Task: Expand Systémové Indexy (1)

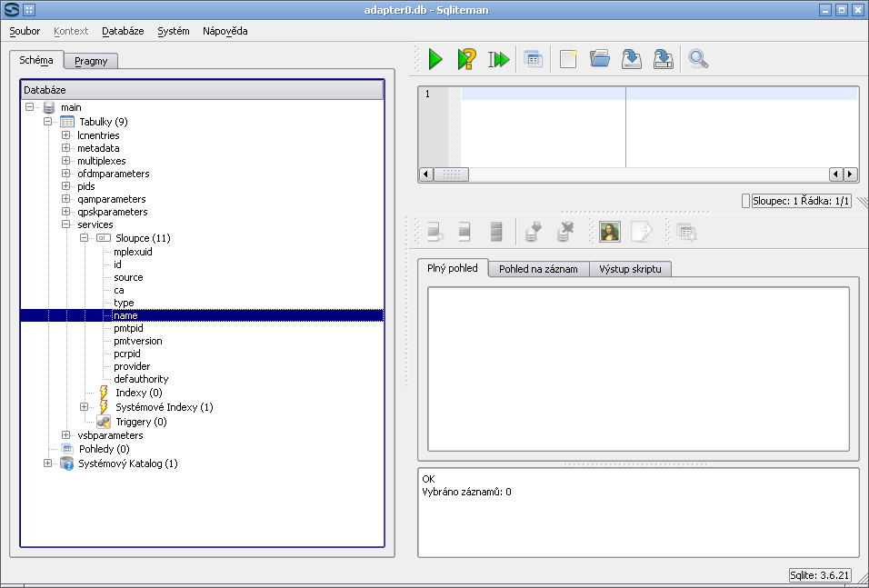Action: pyautogui.click(x=85, y=407)
